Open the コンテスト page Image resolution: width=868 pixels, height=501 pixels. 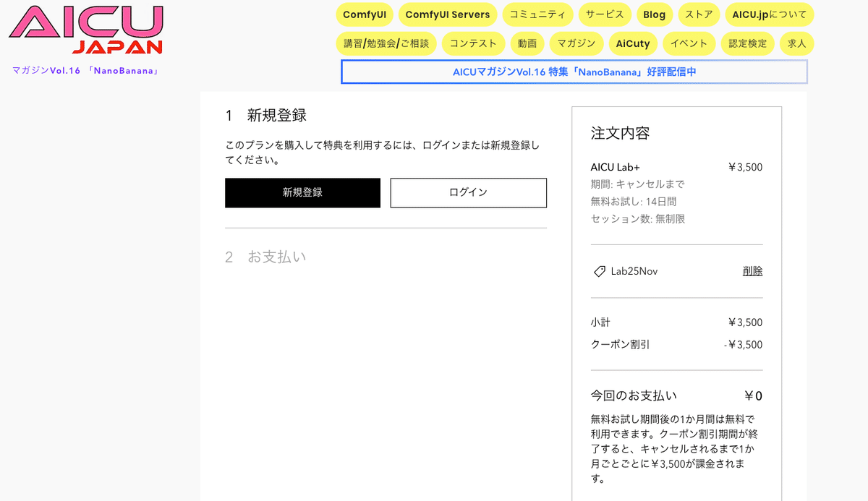473,43
